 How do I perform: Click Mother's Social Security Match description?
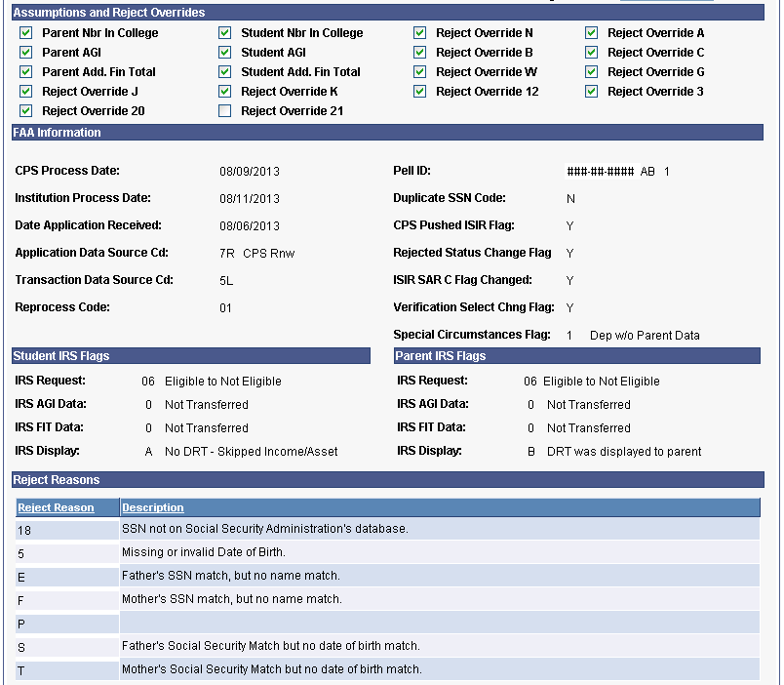[x=272, y=669]
